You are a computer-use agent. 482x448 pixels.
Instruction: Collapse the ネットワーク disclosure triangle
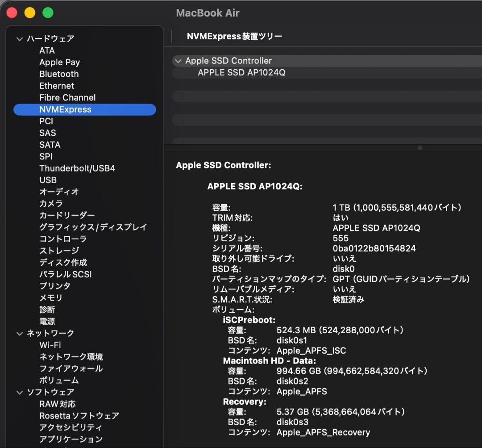point(20,333)
